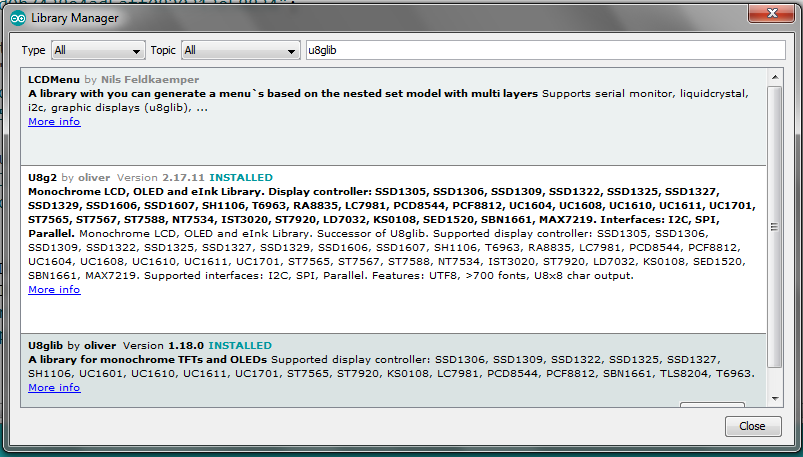Open the Type filter dropdown
This screenshot has width=803, height=457.
click(x=98, y=50)
